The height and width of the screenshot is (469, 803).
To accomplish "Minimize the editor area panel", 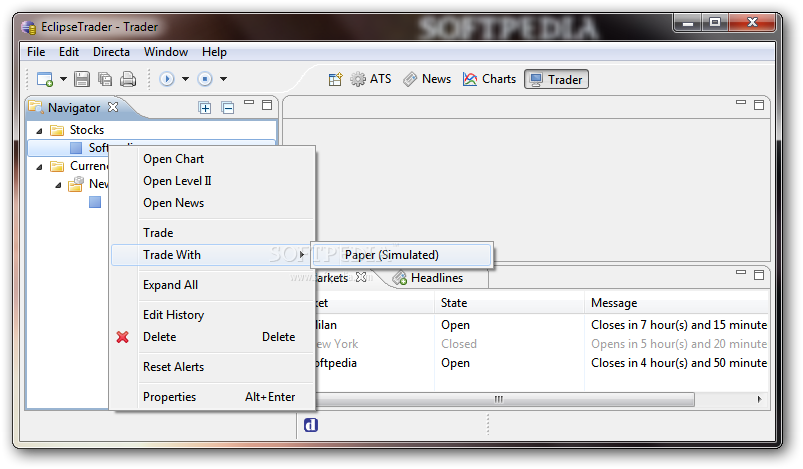I will click(741, 102).
